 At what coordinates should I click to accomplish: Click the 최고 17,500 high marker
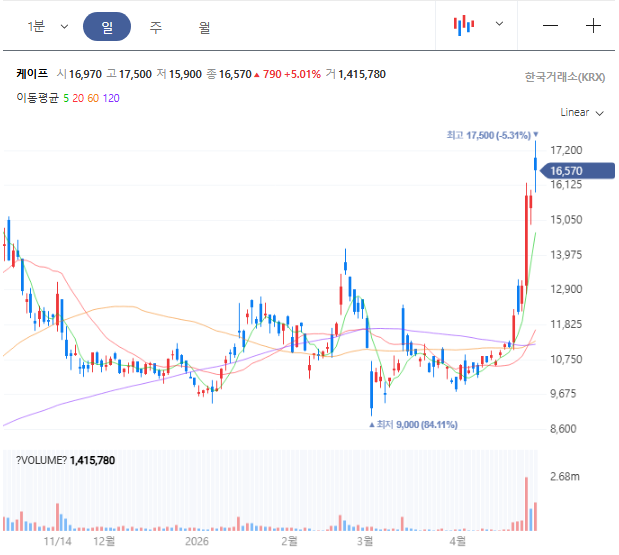[x=492, y=135]
